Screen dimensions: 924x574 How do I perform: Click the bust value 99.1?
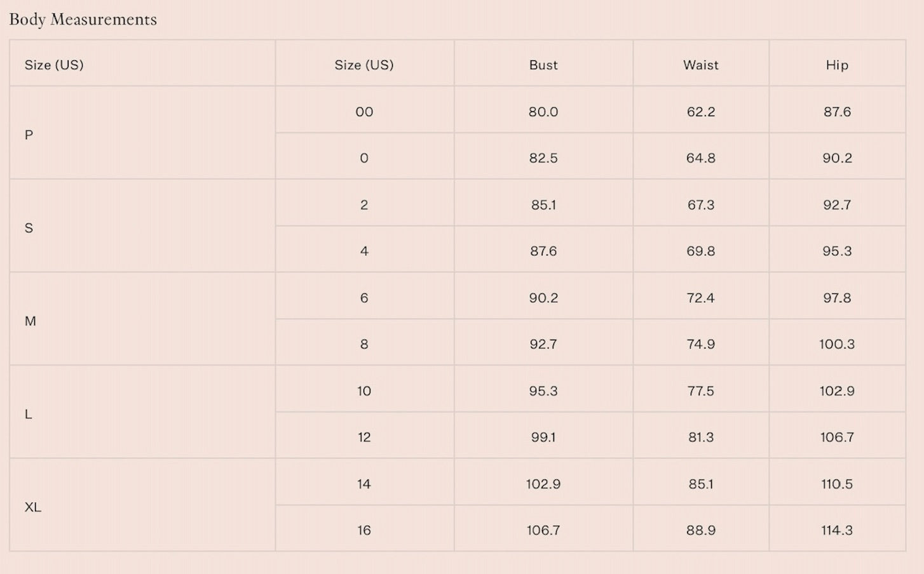coord(543,437)
